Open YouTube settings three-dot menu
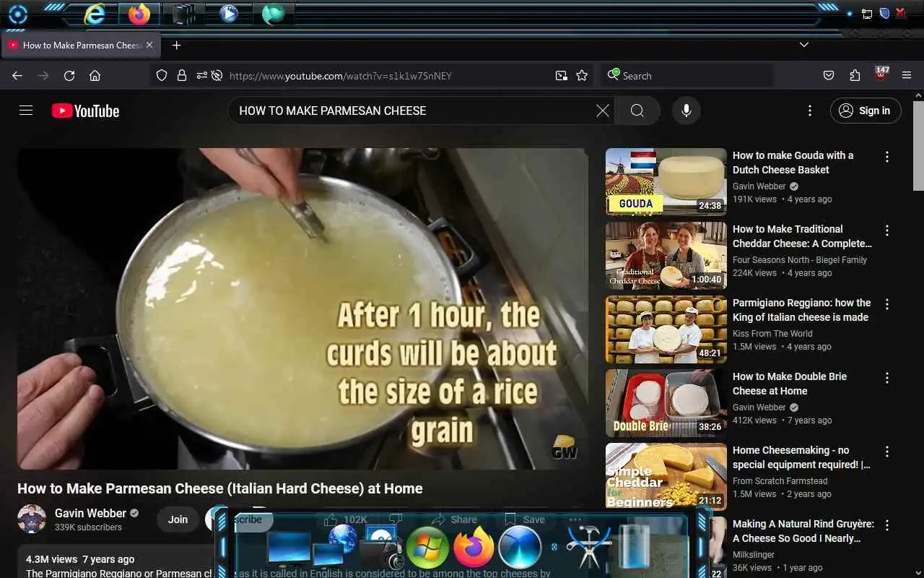The height and width of the screenshot is (578, 924). coord(810,111)
